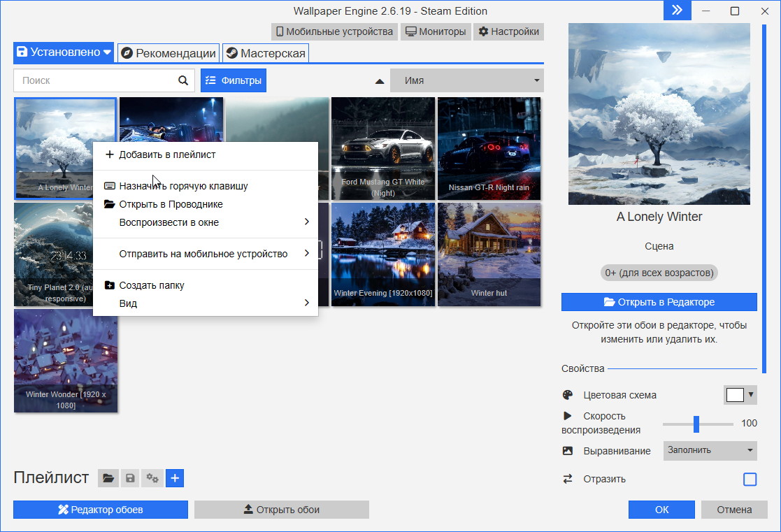Click the playback speed value 100

749,423
